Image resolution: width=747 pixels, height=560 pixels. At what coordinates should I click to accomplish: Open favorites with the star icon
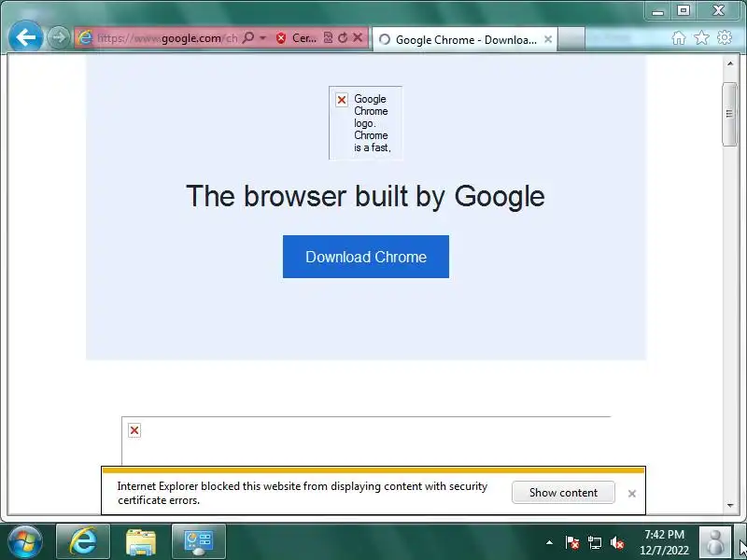pyautogui.click(x=701, y=37)
